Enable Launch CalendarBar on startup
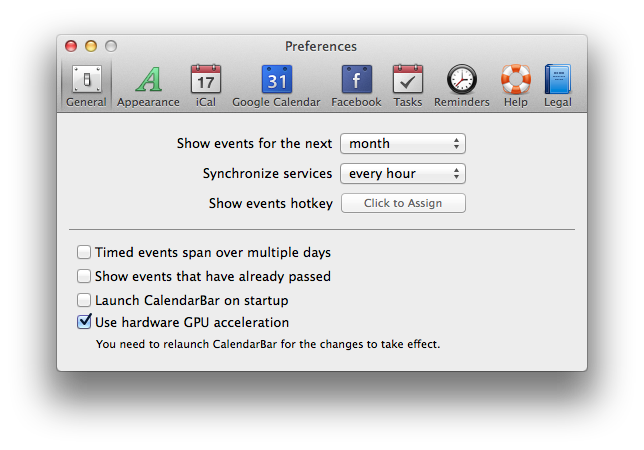This screenshot has height=450, width=644. point(84,300)
